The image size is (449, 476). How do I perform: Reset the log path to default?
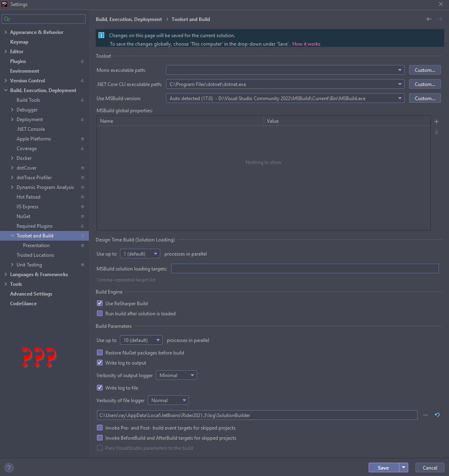[x=437, y=415]
